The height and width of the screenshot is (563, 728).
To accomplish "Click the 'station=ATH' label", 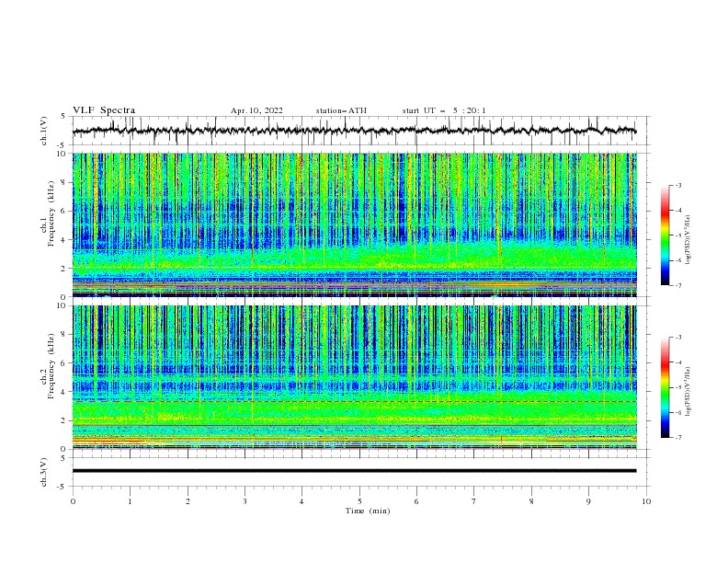I will pyautogui.click(x=341, y=110).
